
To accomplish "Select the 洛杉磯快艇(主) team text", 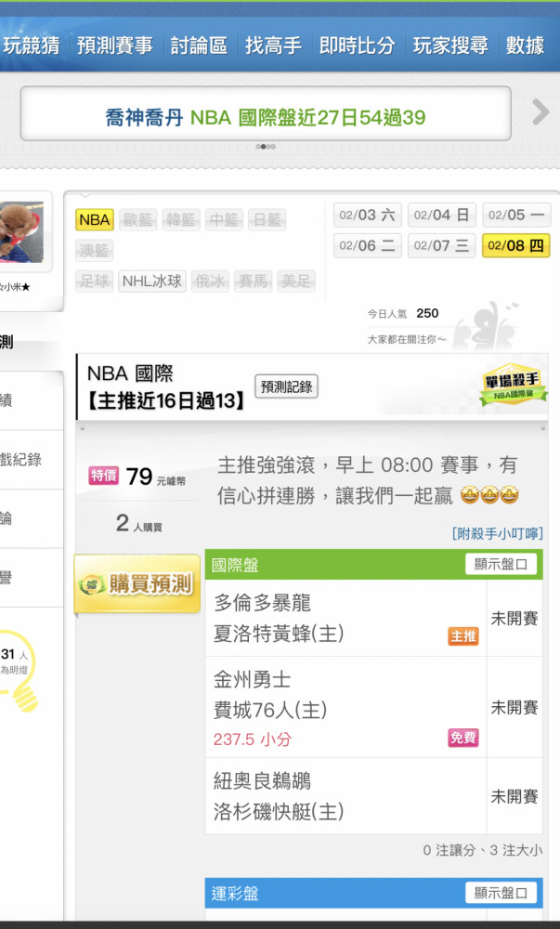I will [x=279, y=811].
